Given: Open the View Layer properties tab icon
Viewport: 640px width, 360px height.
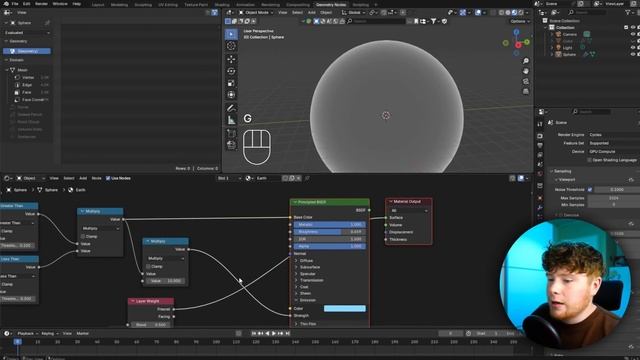Looking at the screenshot, I should point(540,155).
